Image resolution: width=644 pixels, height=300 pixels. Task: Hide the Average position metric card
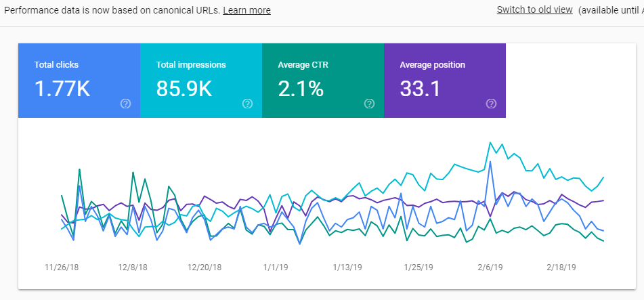point(444,80)
